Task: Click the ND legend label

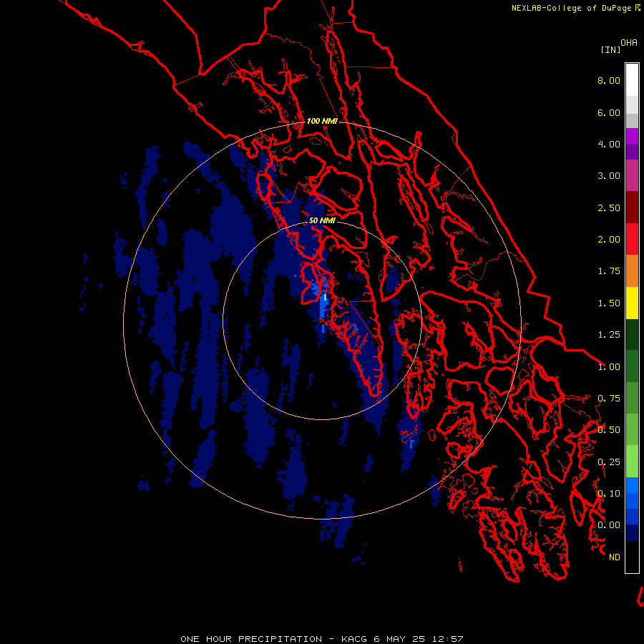Action: [615, 557]
